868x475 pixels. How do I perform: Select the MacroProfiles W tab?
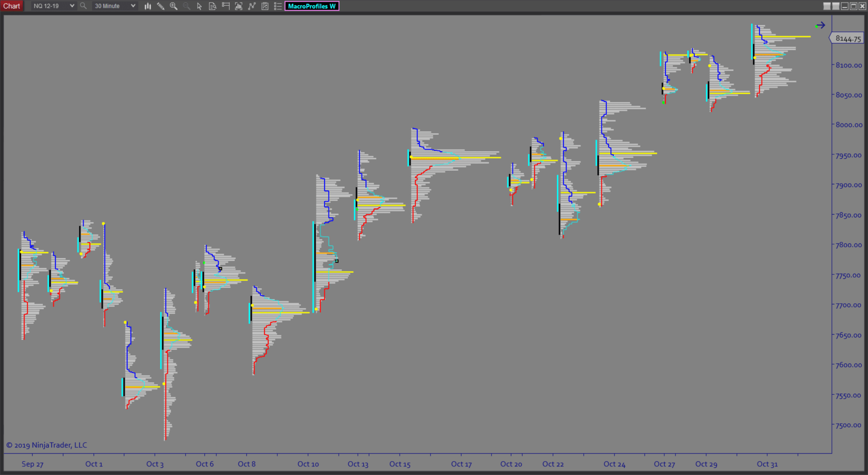(312, 6)
